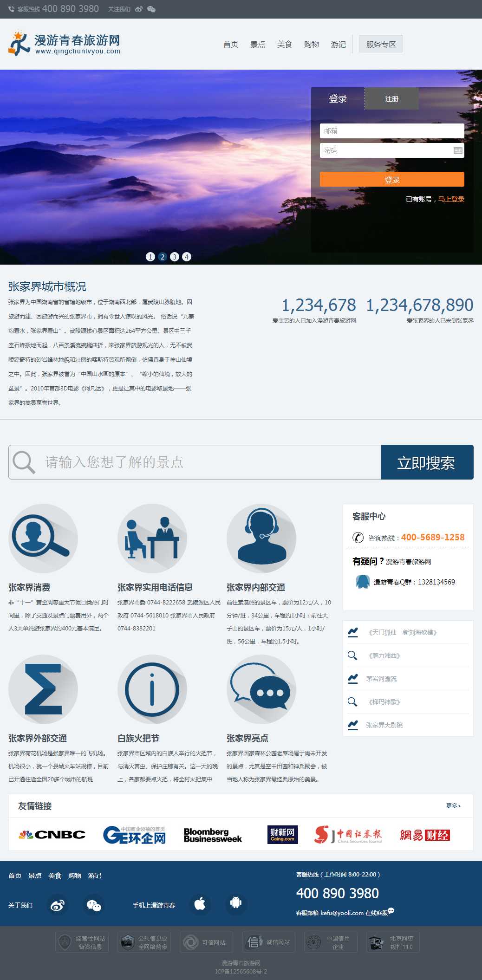The image size is (482, 980).
Task: Select banner slide indicator 1
Action: click(150, 257)
